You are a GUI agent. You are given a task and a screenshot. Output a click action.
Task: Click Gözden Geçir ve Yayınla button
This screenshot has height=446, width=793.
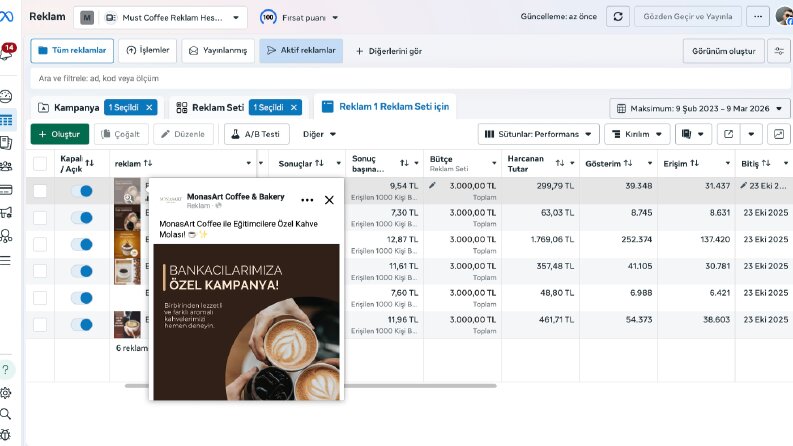pos(688,17)
